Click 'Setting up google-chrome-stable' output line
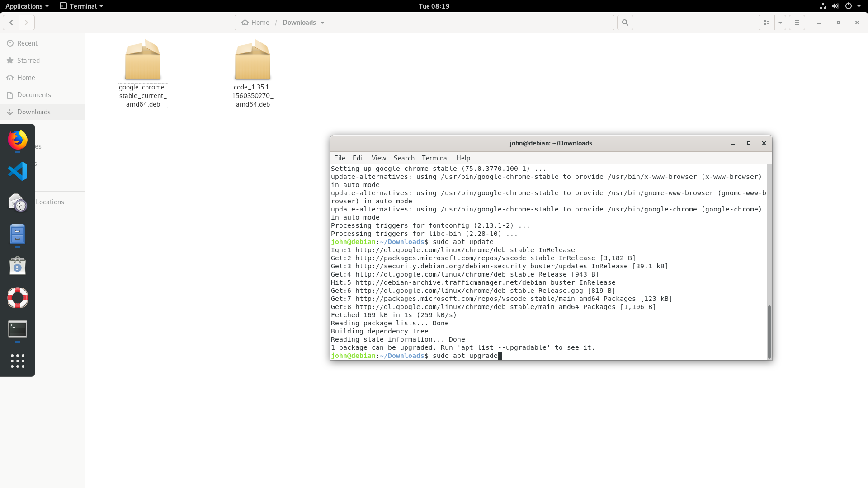The width and height of the screenshot is (868, 488). coord(439,169)
